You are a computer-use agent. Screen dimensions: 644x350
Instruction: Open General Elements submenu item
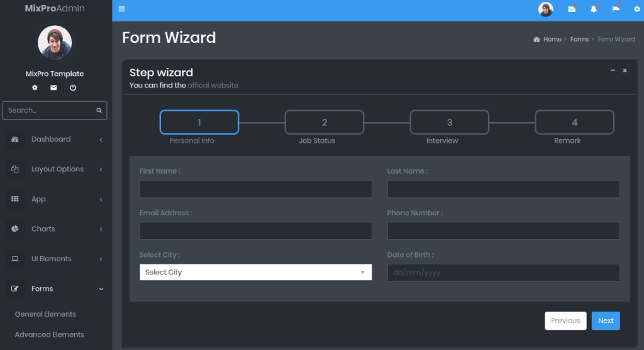(x=45, y=314)
